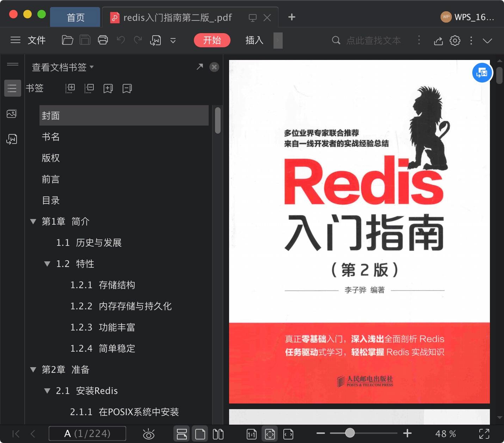
Task: Collapse the 第2章 准备 bookmark
Action: (33, 370)
